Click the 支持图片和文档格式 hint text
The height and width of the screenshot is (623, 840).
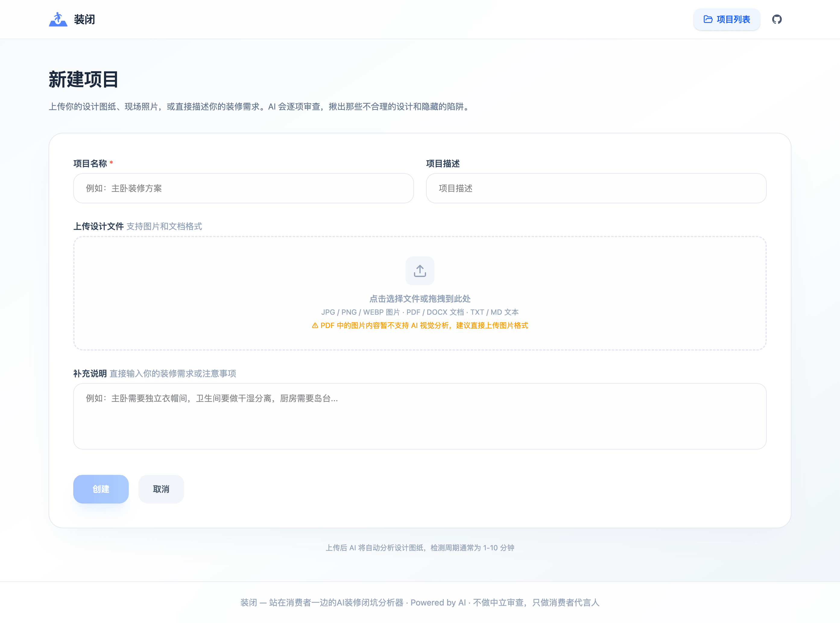point(164,226)
